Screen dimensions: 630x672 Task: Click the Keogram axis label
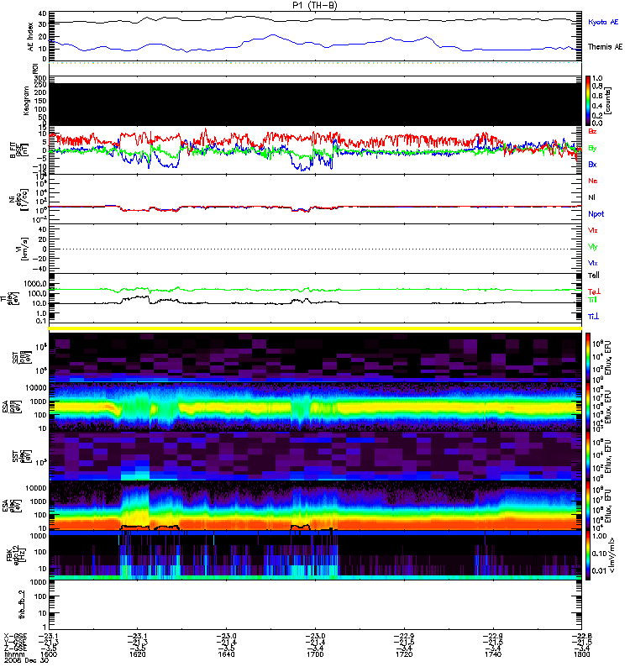pyautogui.click(x=26, y=100)
